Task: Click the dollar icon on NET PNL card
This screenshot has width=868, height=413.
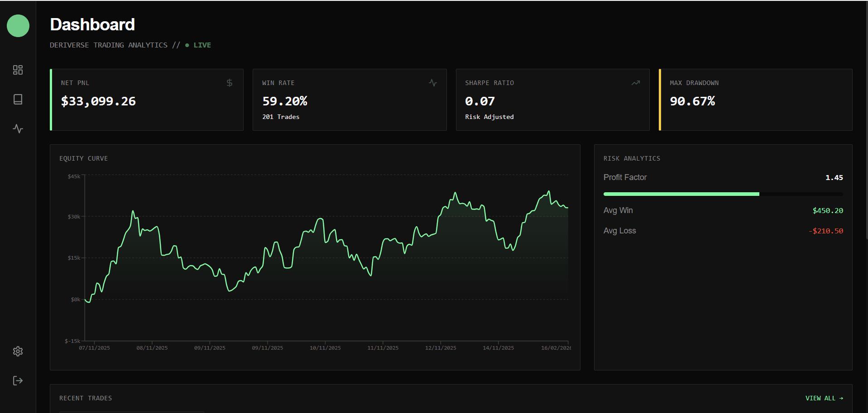Action: (229, 83)
